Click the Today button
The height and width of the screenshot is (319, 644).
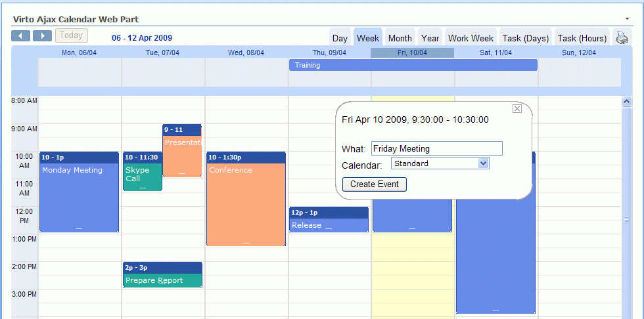[71, 36]
